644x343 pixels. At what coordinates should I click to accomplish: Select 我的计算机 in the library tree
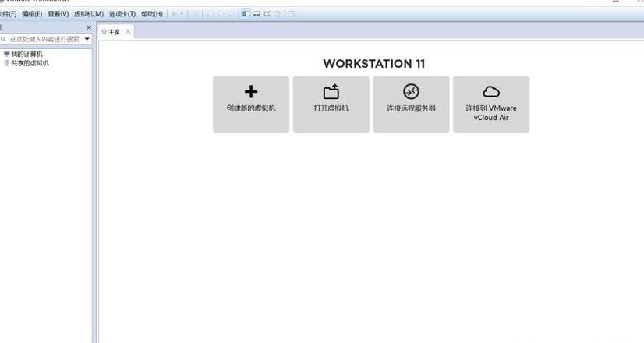(x=27, y=54)
